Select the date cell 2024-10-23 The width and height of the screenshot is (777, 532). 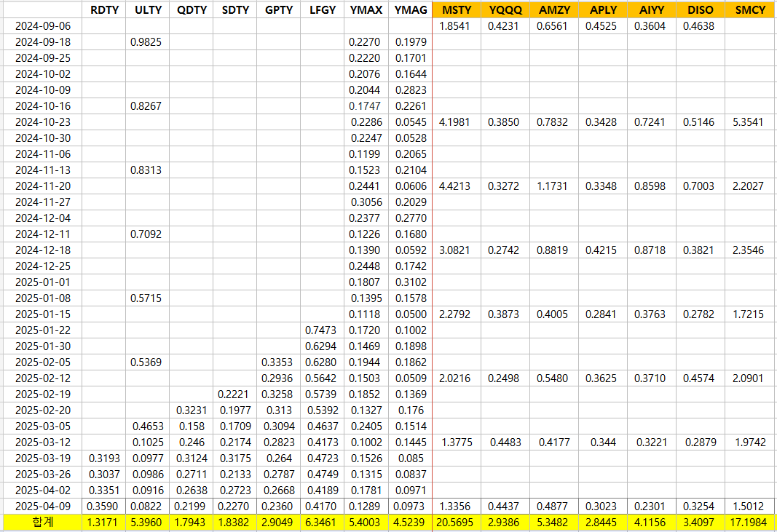43,122
